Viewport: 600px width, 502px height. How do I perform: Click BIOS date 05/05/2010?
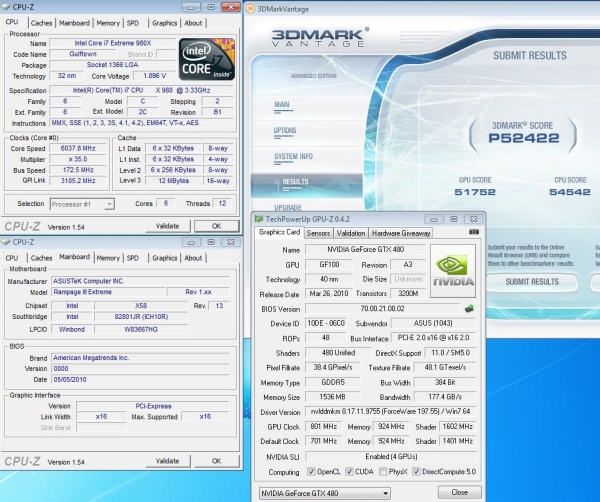pos(140,379)
